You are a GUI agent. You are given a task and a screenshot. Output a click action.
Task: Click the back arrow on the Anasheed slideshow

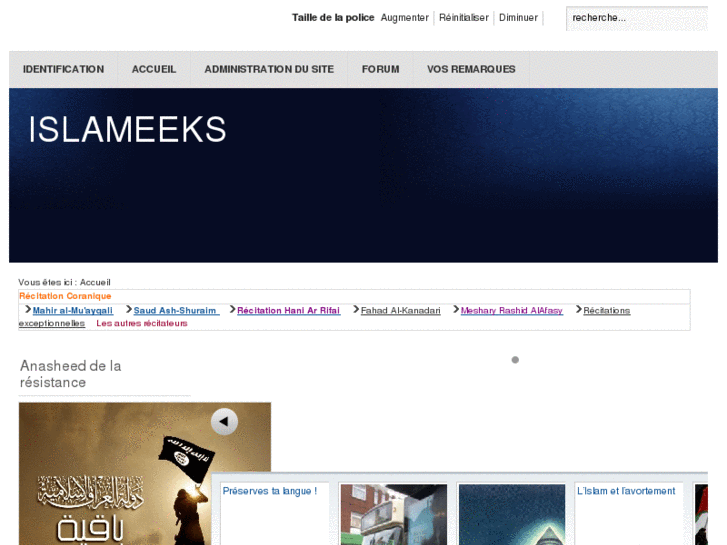pos(224,422)
